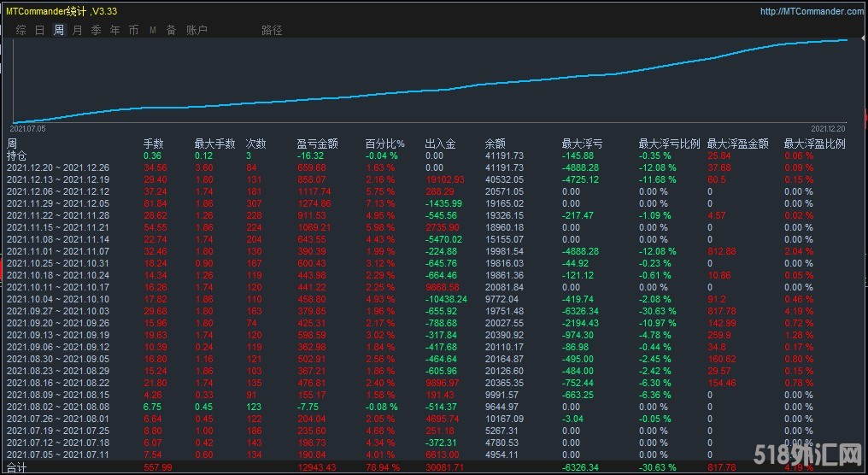868x475 pixels.
Task: Select the 2021.12.20 ~ 2021.12.26 week row
Action: point(58,168)
